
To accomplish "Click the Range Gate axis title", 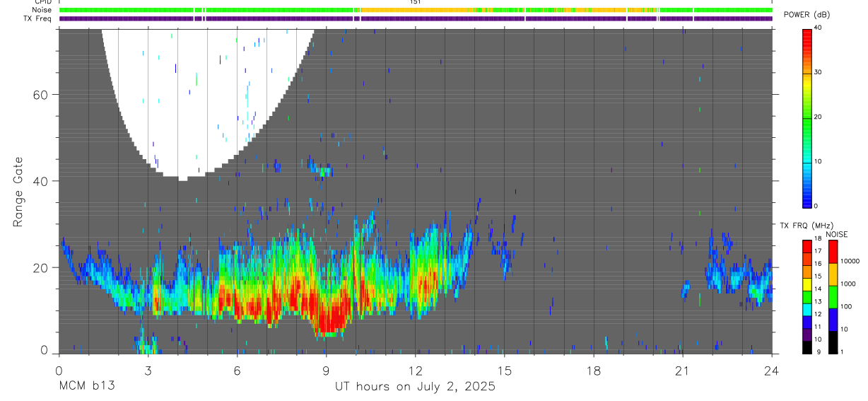I will [x=19, y=192].
